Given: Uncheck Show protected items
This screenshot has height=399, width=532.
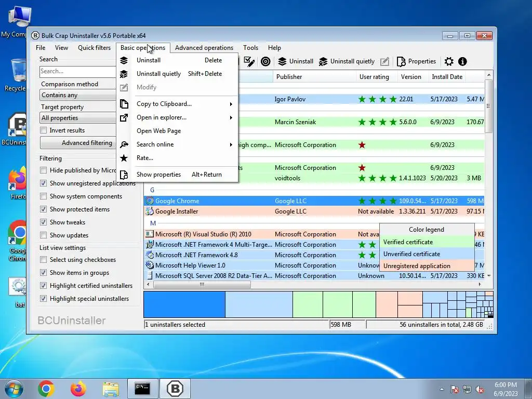Looking at the screenshot, I should 44,209.
